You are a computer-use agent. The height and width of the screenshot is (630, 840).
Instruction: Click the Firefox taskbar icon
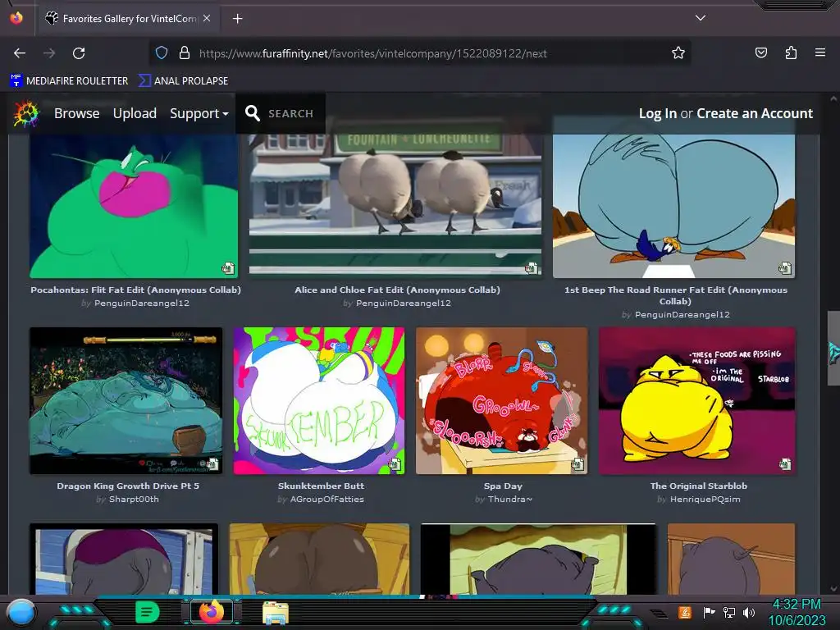coord(212,612)
